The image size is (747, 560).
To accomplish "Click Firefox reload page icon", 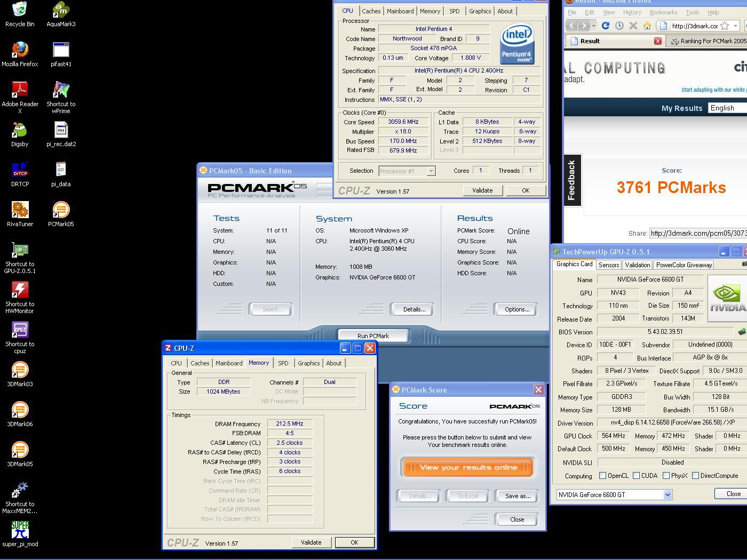I will (x=606, y=26).
